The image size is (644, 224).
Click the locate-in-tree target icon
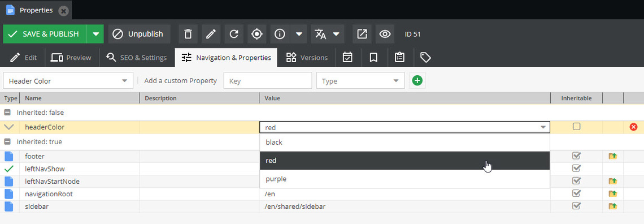coord(257,34)
